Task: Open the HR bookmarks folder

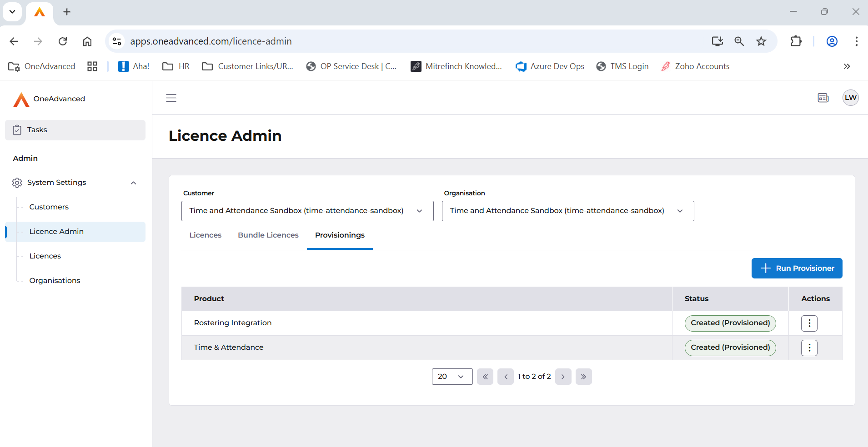Action: (176, 66)
